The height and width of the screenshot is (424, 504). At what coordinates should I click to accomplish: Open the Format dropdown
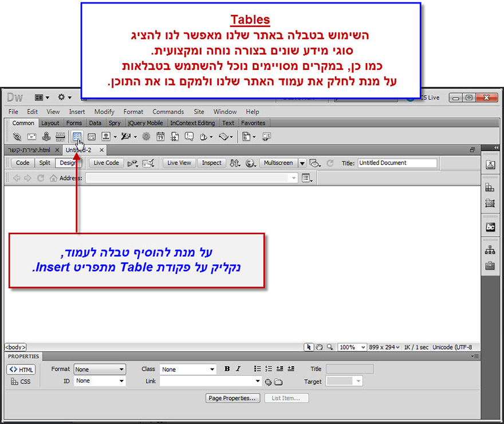100,370
